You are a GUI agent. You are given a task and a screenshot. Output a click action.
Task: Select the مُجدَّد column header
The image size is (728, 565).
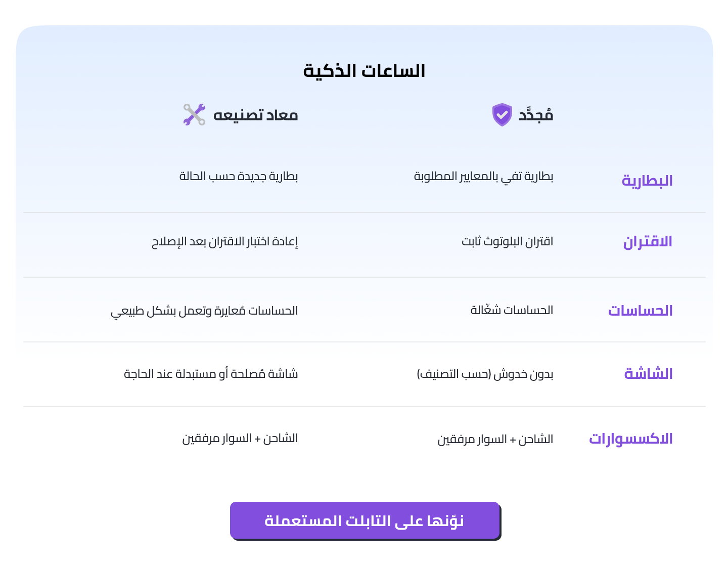536,115
